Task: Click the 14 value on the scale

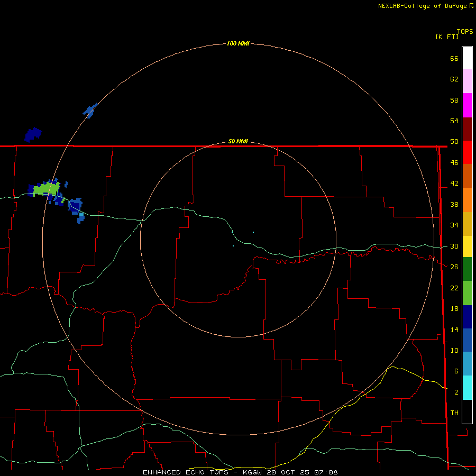Action: pyautogui.click(x=454, y=329)
